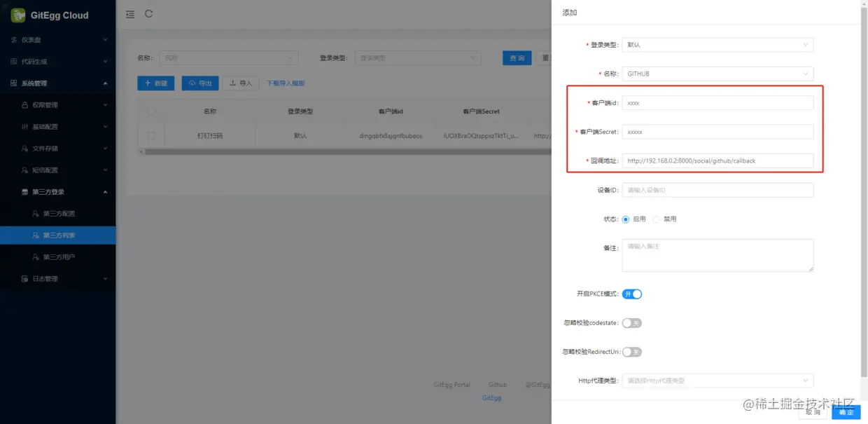868x424 pixels.
Task: Expand the 文件存储 menu chevron
Action: (106, 149)
